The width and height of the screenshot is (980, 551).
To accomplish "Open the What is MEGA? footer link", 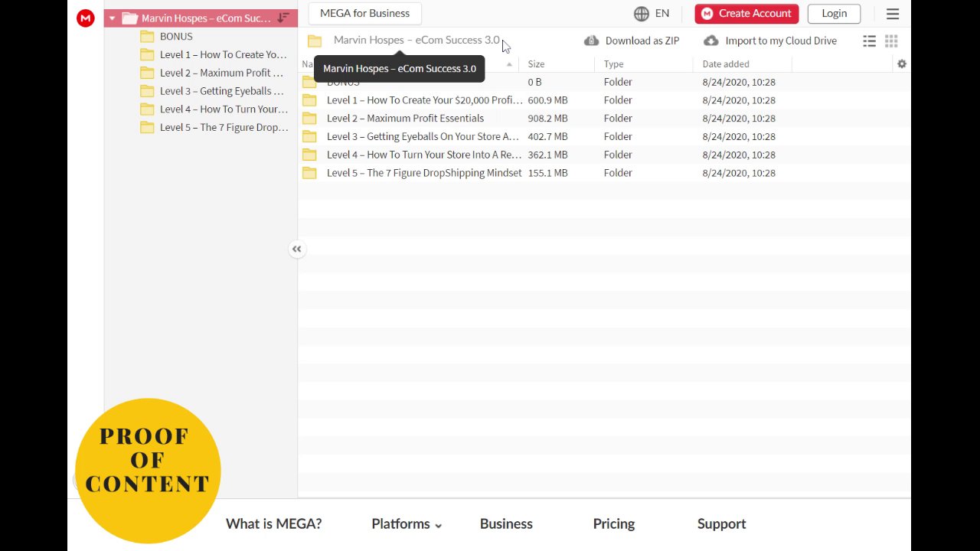I will [273, 524].
